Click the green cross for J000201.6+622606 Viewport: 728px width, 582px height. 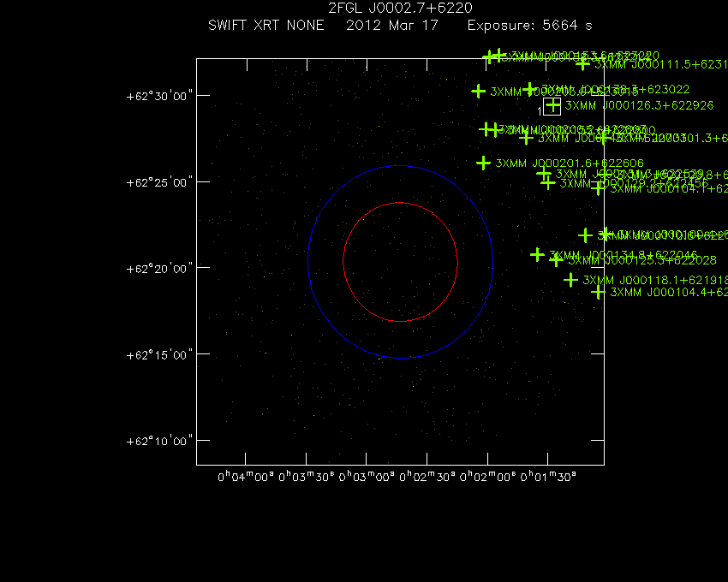pyautogui.click(x=483, y=163)
